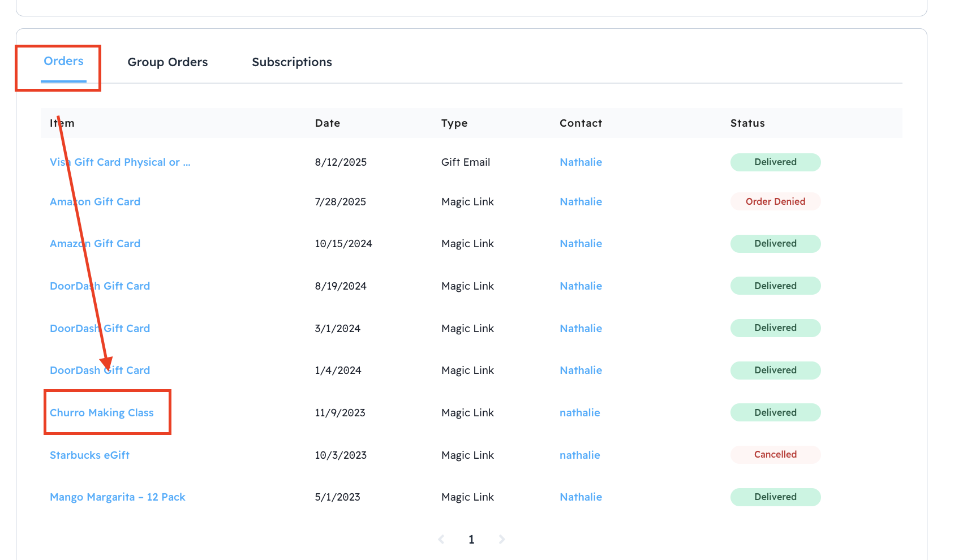
Task: Open the Starbucks eGift order
Action: tap(89, 455)
